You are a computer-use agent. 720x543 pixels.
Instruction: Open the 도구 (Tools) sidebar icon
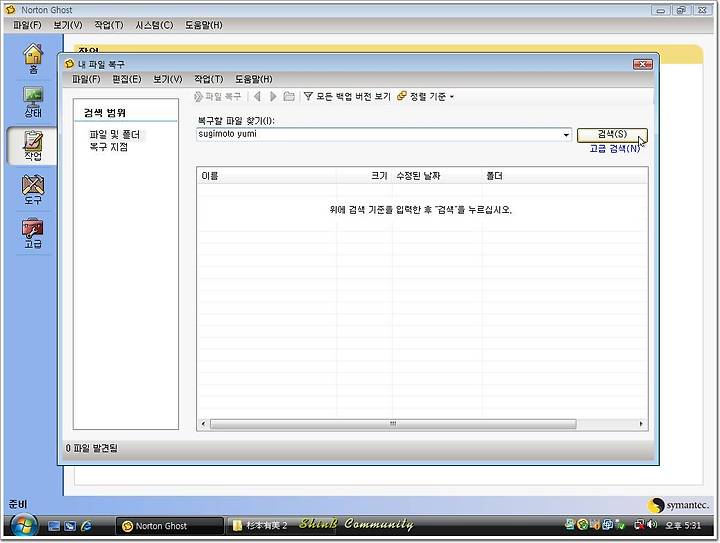(33, 190)
